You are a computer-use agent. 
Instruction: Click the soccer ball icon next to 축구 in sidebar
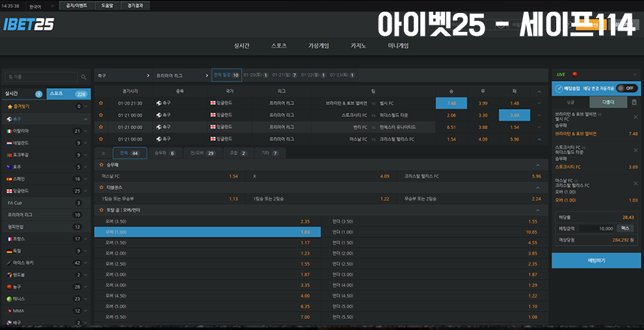(x=9, y=119)
